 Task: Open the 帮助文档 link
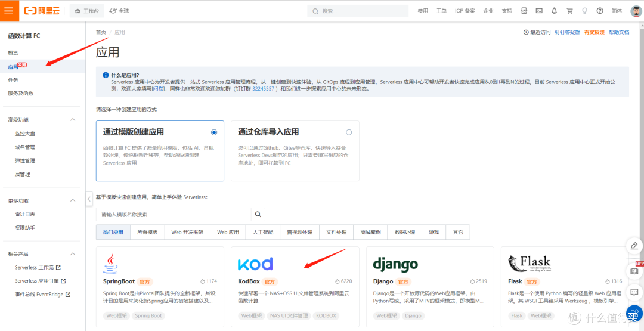pos(619,32)
